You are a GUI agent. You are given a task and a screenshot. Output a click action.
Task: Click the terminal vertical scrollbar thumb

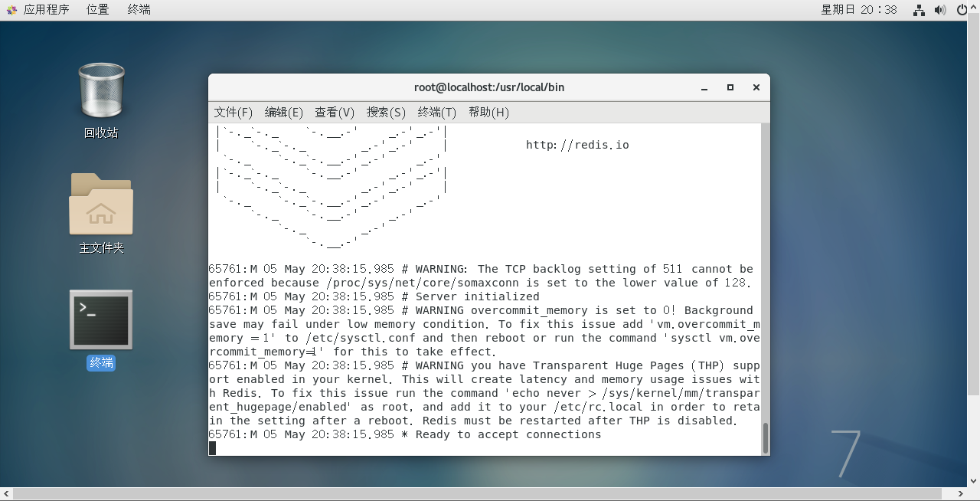764,437
